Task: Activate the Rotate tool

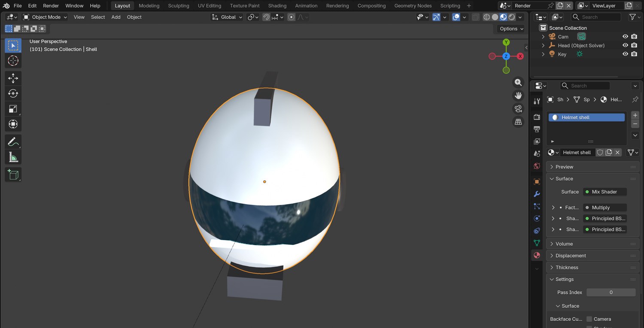Action: (x=13, y=93)
